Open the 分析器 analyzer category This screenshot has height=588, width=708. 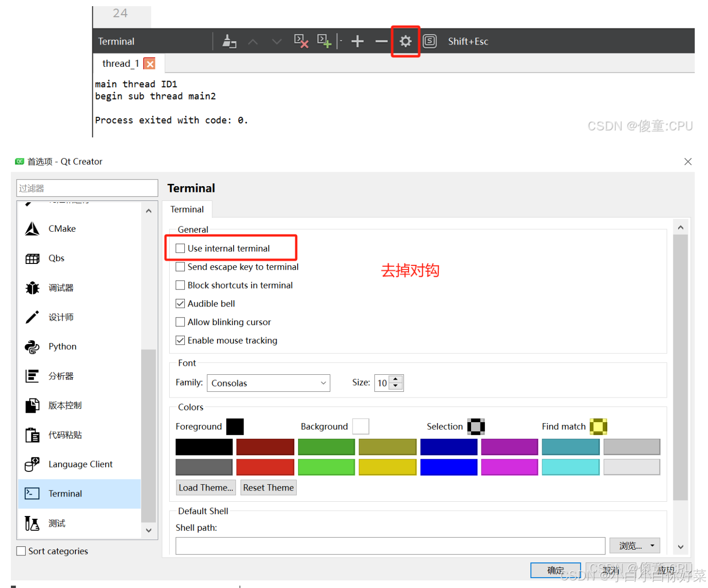pyautogui.click(x=79, y=376)
